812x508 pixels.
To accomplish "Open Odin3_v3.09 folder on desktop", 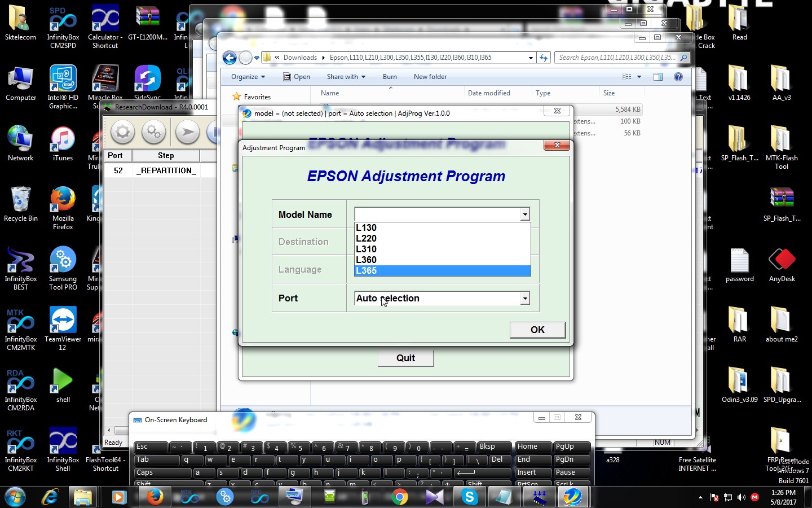I will coord(739,384).
